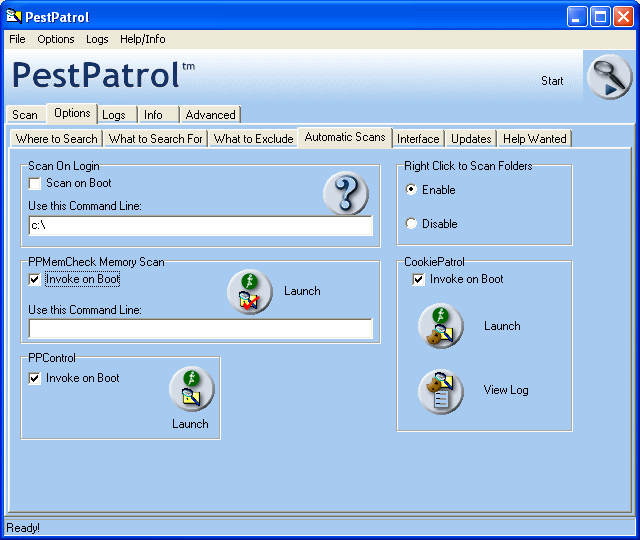Uncheck PPControl Invoke on Boot
The height and width of the screenshot is (540, 640).
(35, 378)
